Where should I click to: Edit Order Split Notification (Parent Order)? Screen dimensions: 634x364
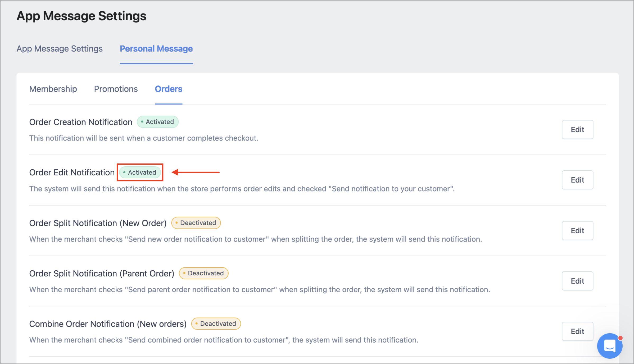tap(577, 281)
